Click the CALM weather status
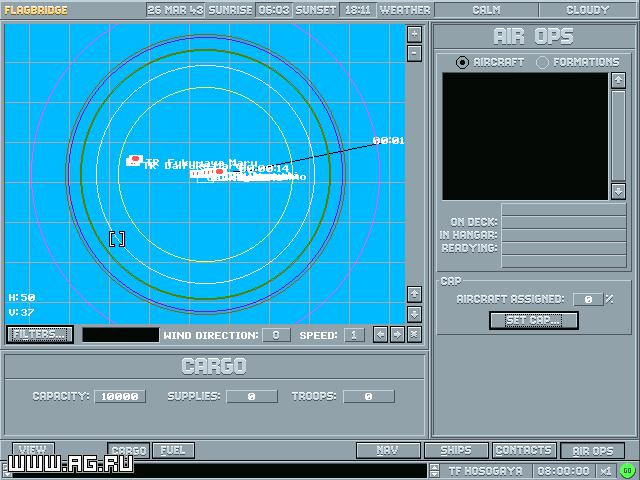The height and width of the screenshot is (480, 640). click(x=487, y=10)
